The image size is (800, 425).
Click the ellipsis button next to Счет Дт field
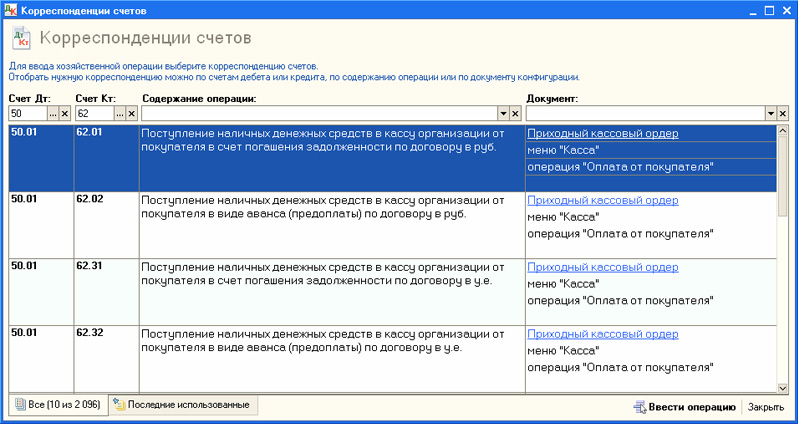(x=53, y=114)
